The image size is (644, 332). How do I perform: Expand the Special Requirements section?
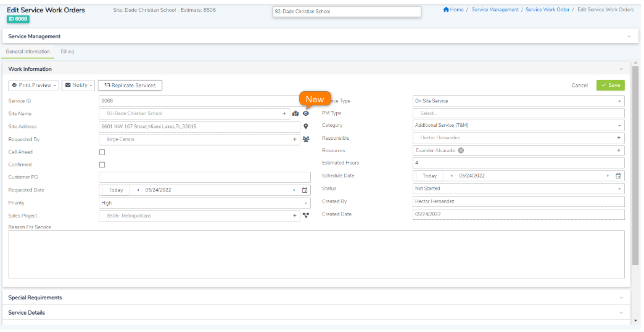[621, 298]
